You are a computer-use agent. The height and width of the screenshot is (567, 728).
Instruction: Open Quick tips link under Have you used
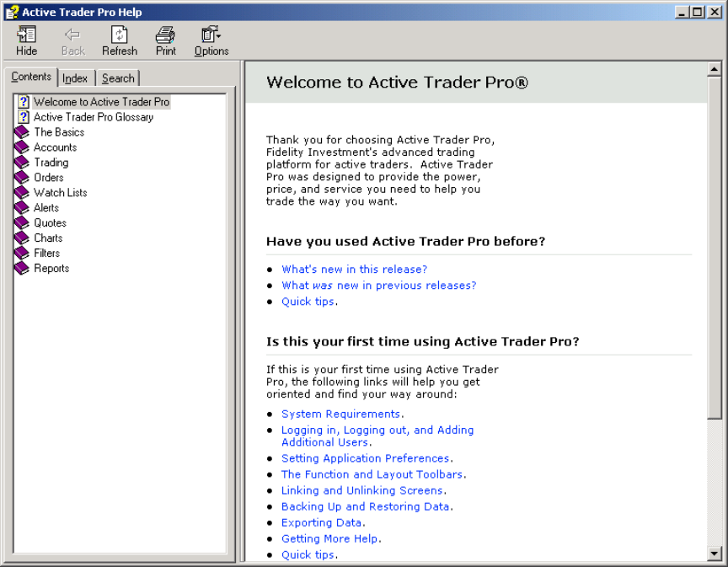[x=308, y=302]
